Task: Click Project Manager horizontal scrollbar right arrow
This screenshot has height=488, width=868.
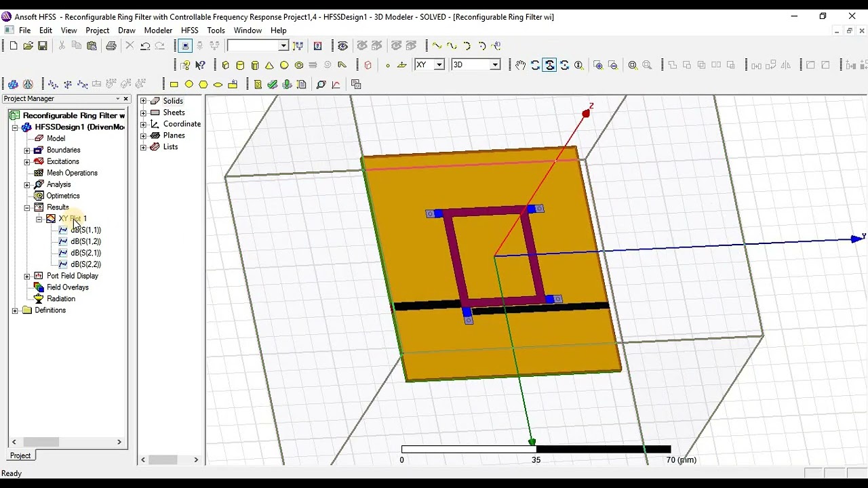Action: [x=119, y=442]
